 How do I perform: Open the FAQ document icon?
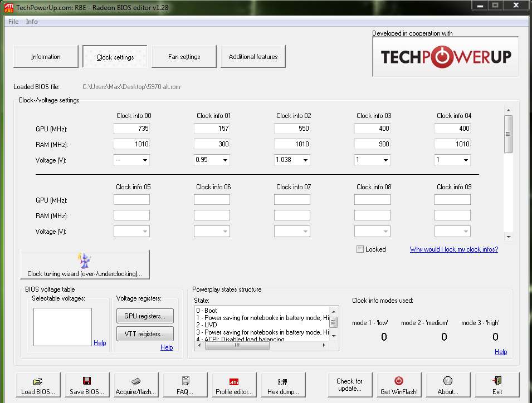click(186, 381)
